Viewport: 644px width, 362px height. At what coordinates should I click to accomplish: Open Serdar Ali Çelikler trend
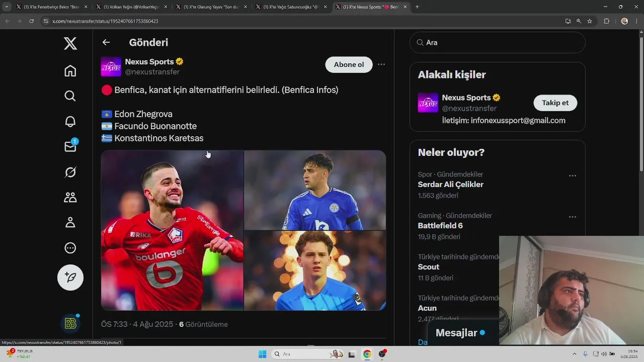[x=451, y=185]
